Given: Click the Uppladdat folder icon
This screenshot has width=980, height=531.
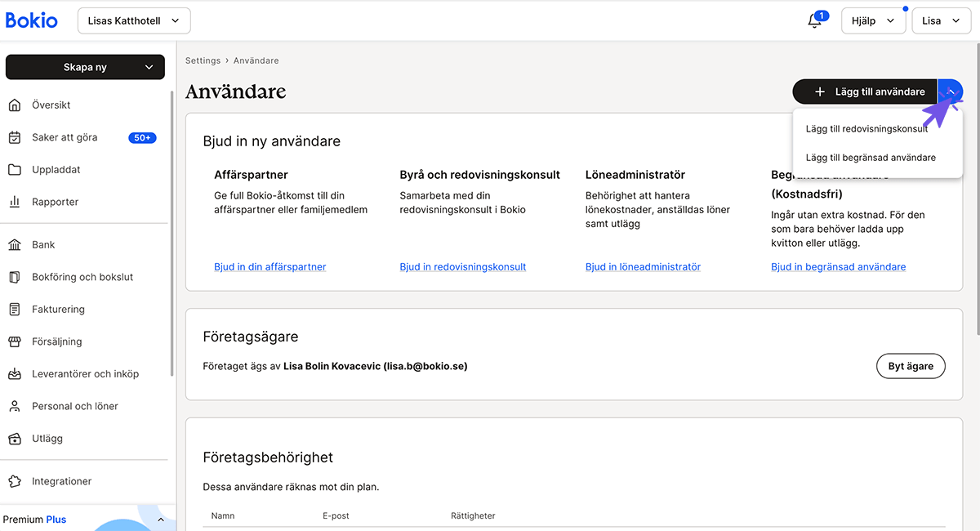Looking at the screenshot, I should click(15, 170).
